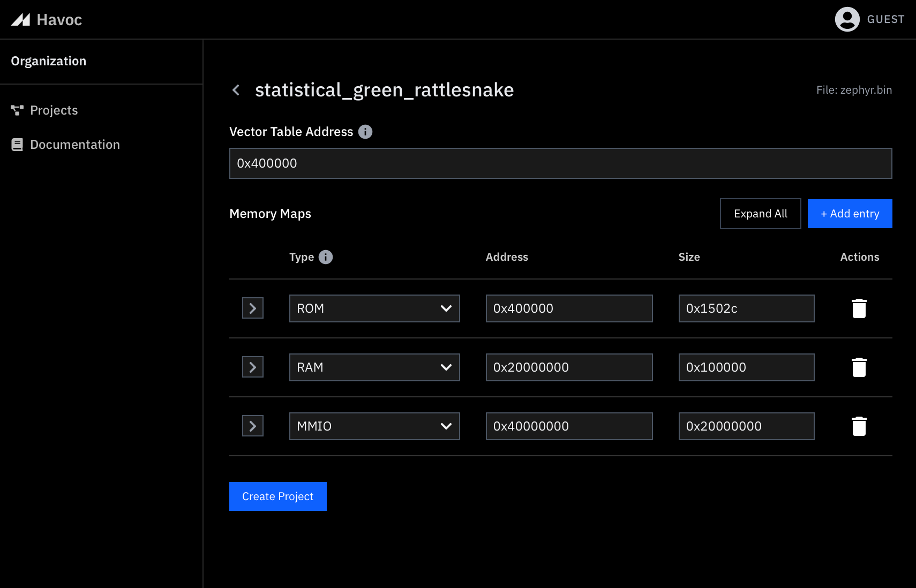The height and width of the screenshot is (588, 916).
Task: Click the Havoc logo icon
Action: [20, 20]
